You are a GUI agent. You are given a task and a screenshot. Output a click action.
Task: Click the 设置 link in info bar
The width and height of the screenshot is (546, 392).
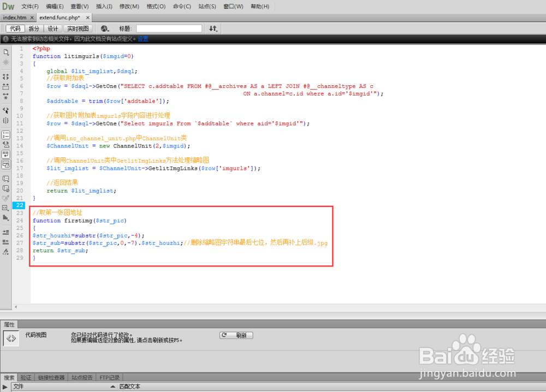[x=143, y=39]
